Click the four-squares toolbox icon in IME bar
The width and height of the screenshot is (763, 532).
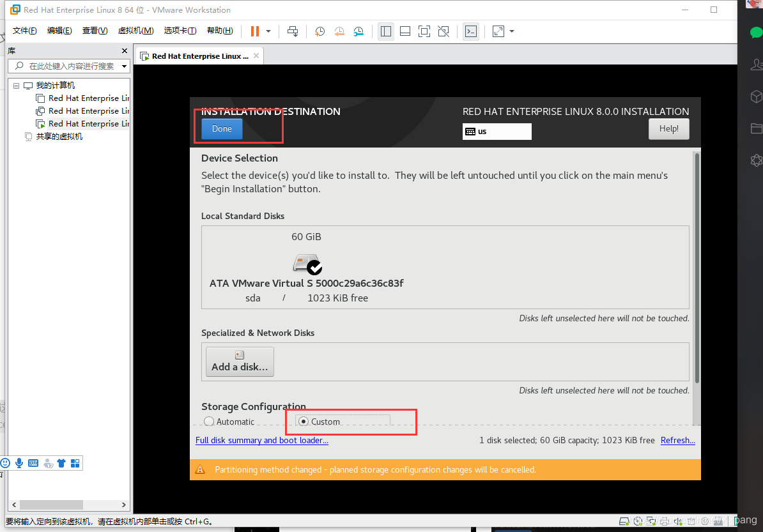coord(75,463)
